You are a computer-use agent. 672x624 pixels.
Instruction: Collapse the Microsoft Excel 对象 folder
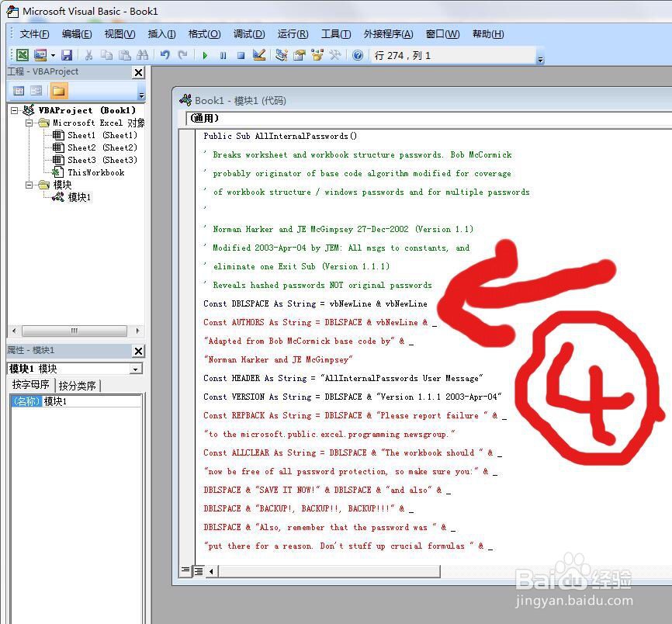tap(29, 123)
